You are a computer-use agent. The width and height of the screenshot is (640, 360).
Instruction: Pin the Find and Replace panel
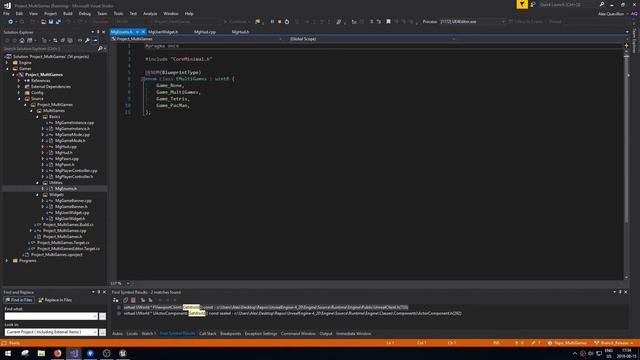point(98,292)
